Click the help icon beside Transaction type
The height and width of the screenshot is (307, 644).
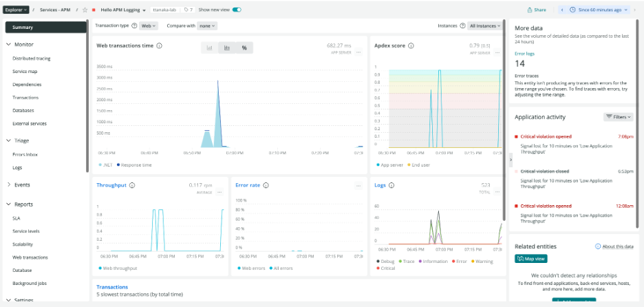point(133,25)
